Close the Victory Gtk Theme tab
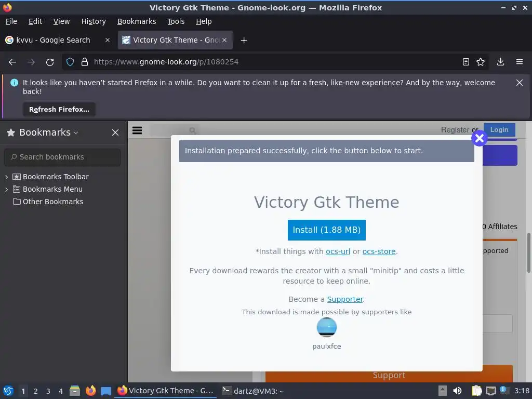This screenshot has width=532, height=399. tap(224, 40)
